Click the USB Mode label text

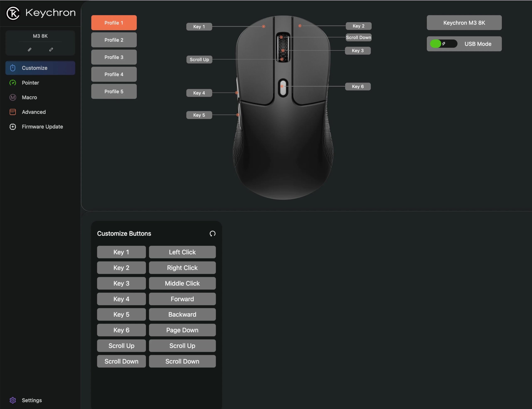pos(478,44)
